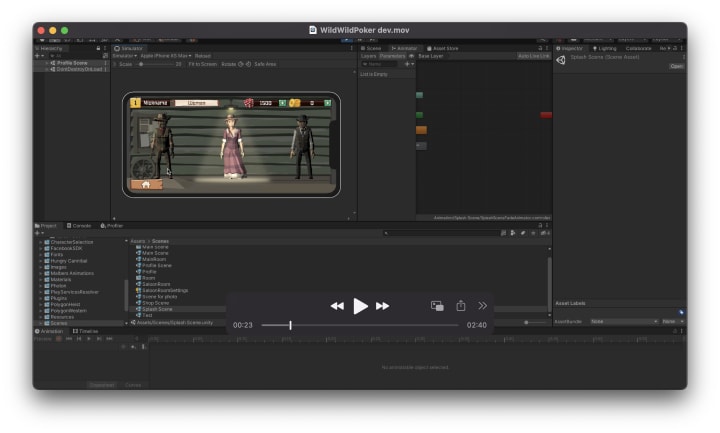Switch to the Hierarchy tab

[x=49, y=48]
